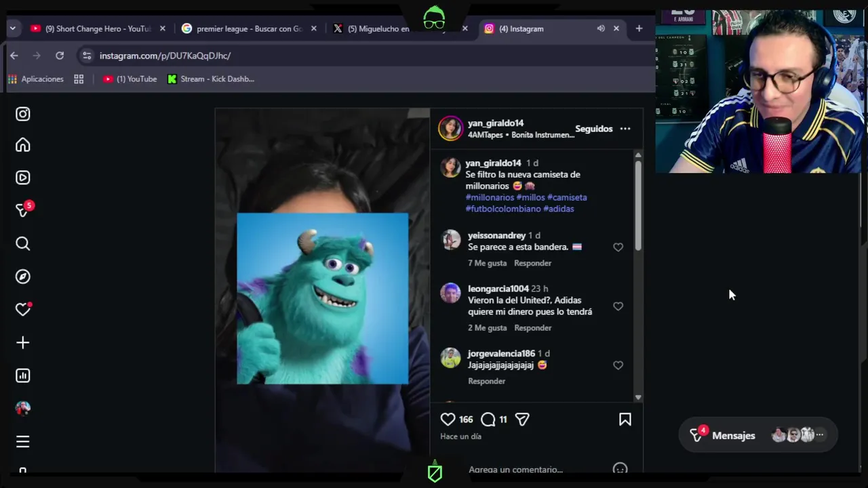Open the #adidas hashtag

[x=559, y=209]
